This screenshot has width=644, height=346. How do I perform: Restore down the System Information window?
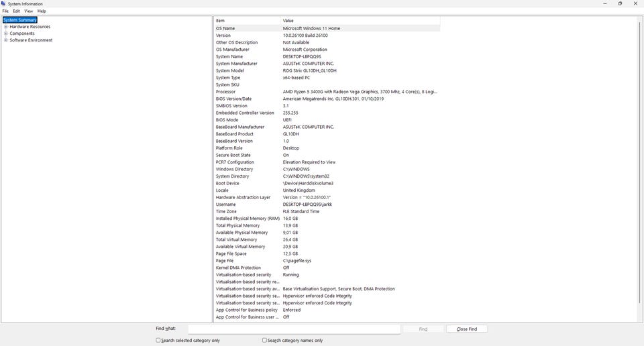[x=620, y=4]
